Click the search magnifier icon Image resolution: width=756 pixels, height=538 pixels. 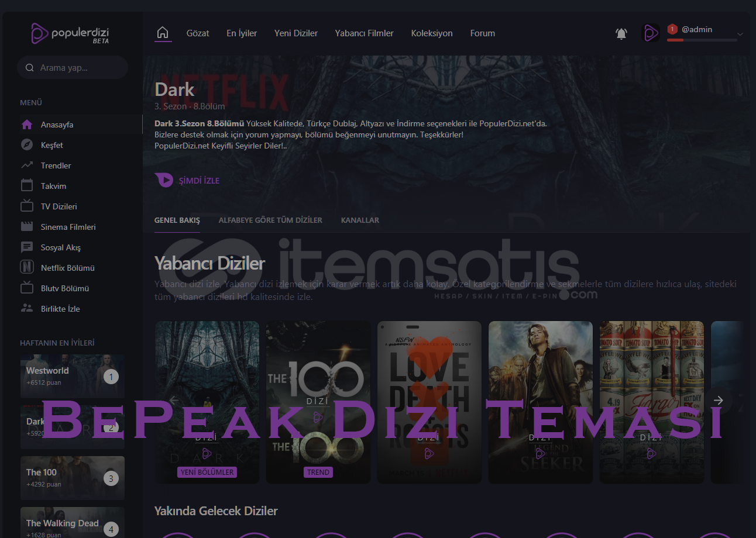coord(30,68)
